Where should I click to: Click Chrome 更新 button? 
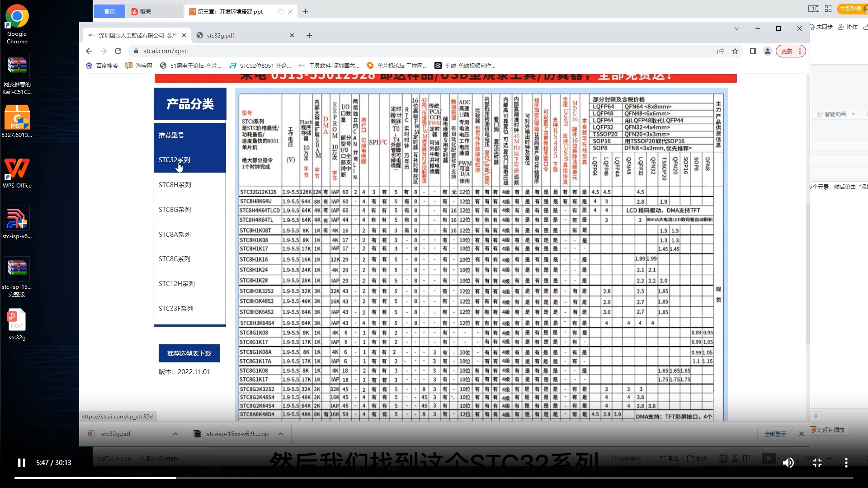(x=791, y=51)
